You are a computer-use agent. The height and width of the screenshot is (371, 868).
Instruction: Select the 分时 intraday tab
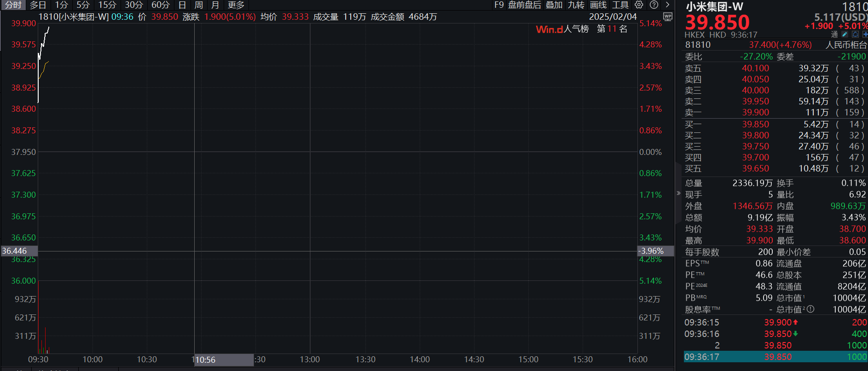[x=13, y=5]
